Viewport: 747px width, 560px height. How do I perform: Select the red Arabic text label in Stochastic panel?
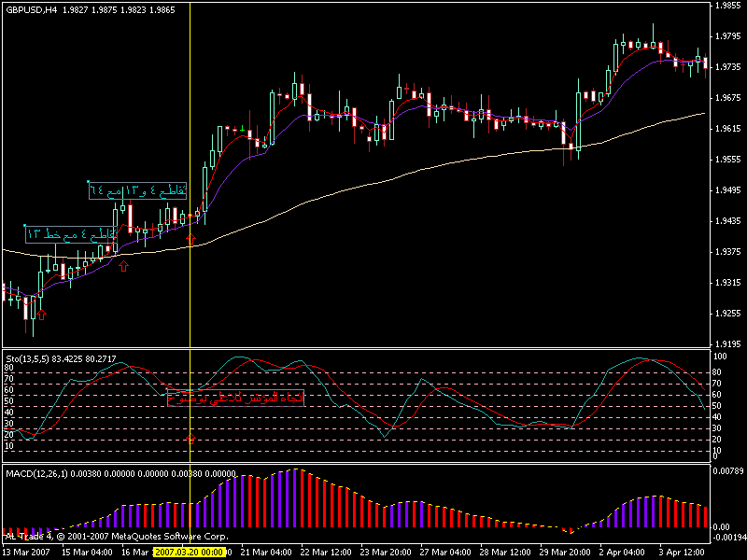[x=235, y=399]
